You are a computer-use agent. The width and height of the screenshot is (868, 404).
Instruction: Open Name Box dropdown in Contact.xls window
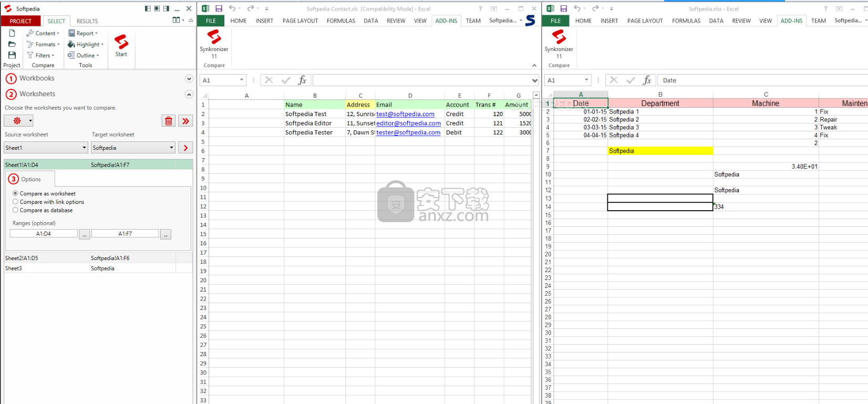242,80
